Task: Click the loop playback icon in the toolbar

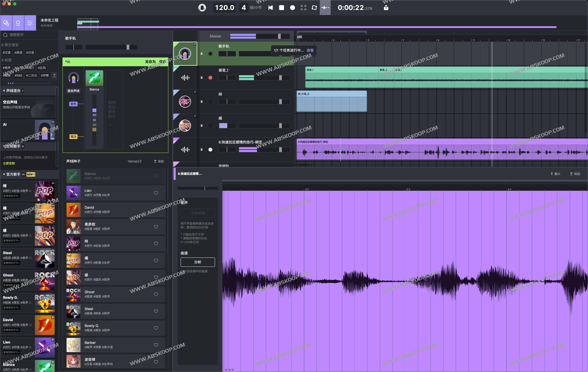Action: click(314, 7)
